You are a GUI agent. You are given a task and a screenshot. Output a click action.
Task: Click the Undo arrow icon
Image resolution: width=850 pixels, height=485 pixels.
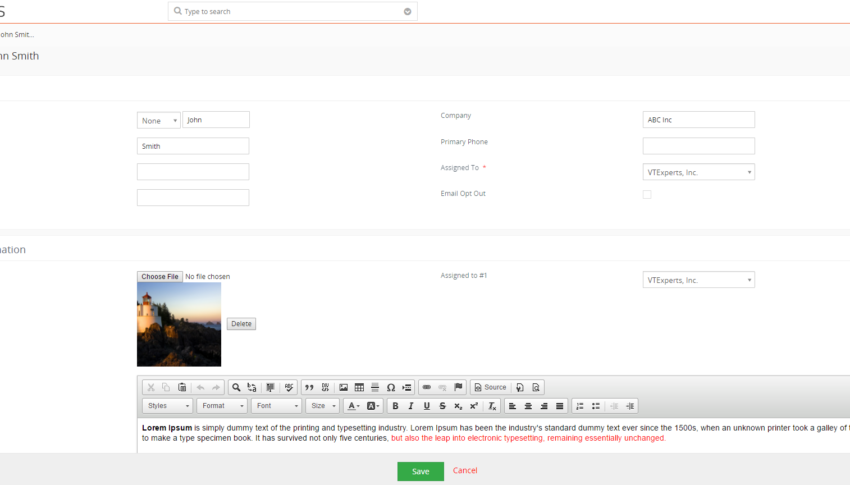201,387
